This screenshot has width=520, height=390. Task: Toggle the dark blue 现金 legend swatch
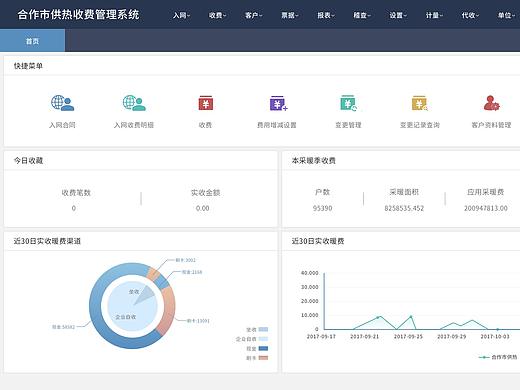[x=263, y=348]
